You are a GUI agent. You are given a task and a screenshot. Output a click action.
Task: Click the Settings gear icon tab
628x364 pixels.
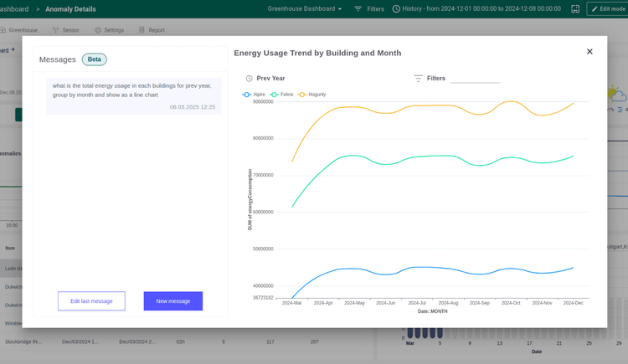coord(98,30)
